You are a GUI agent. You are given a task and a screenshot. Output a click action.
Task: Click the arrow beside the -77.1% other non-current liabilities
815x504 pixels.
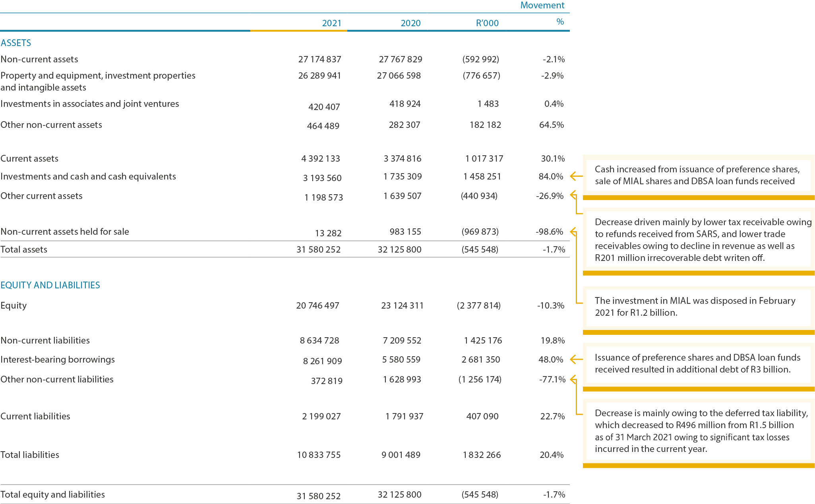pos(573,379)
